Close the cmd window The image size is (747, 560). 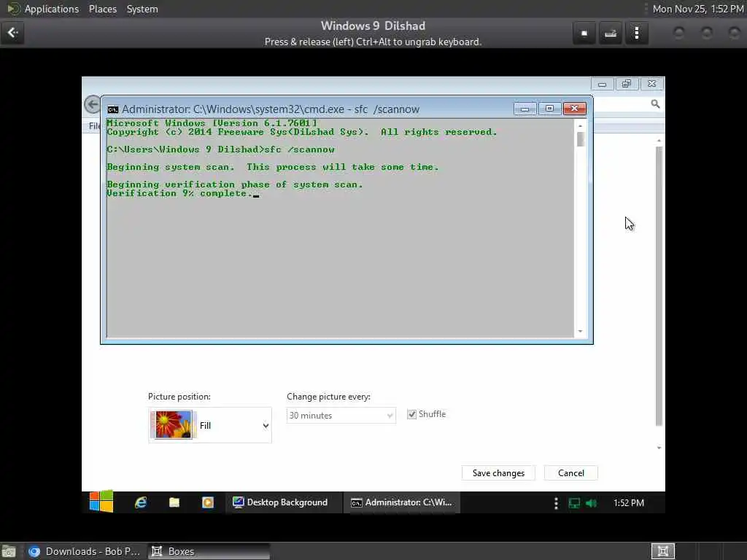pos(574,109)
